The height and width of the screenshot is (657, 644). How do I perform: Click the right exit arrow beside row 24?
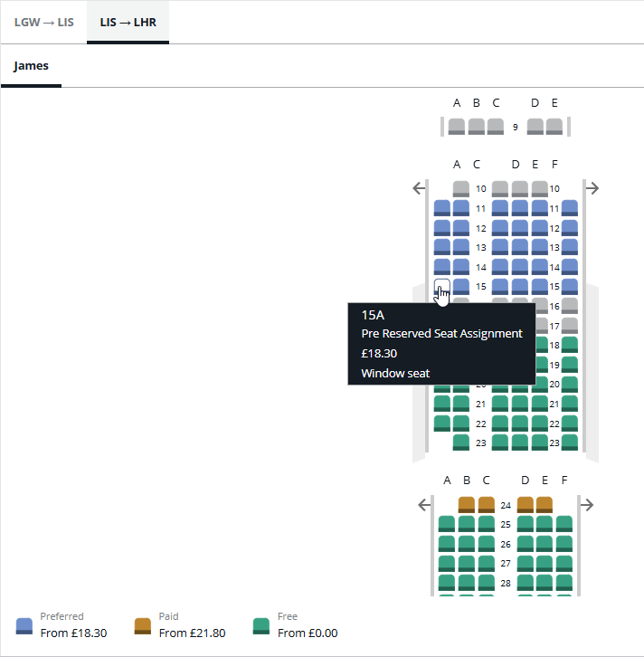tap(585, 505)
